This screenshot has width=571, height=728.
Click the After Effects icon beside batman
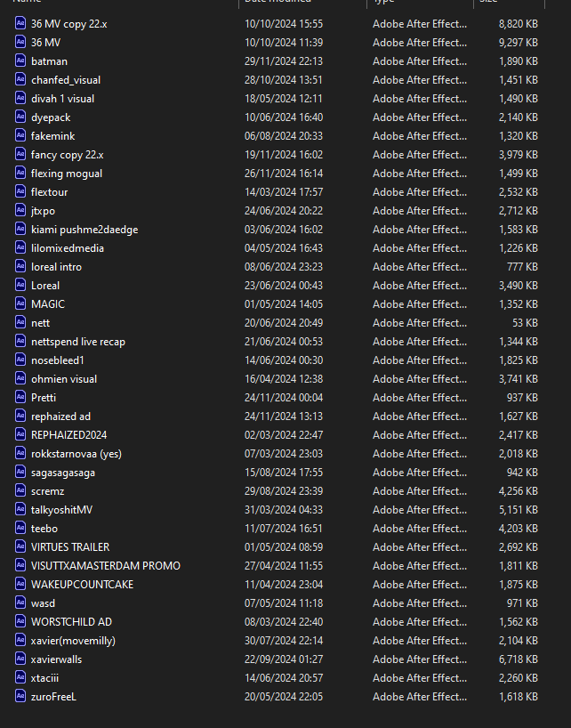[21, 61]
